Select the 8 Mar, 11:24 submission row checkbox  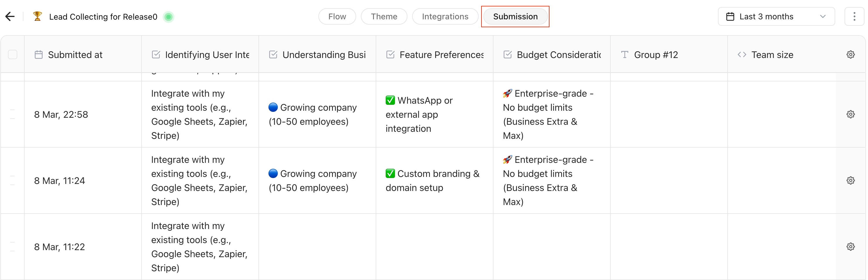(13, 181)
